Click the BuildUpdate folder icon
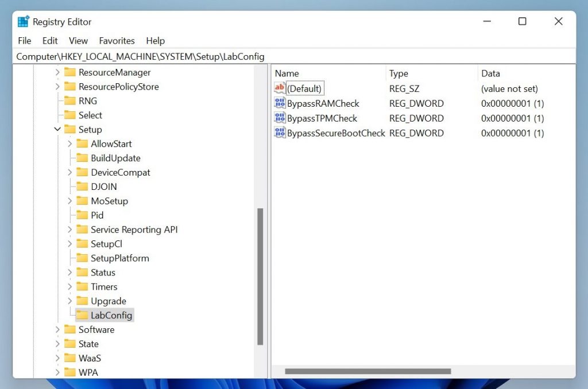 pyautogui.click(x=82, y=158)
